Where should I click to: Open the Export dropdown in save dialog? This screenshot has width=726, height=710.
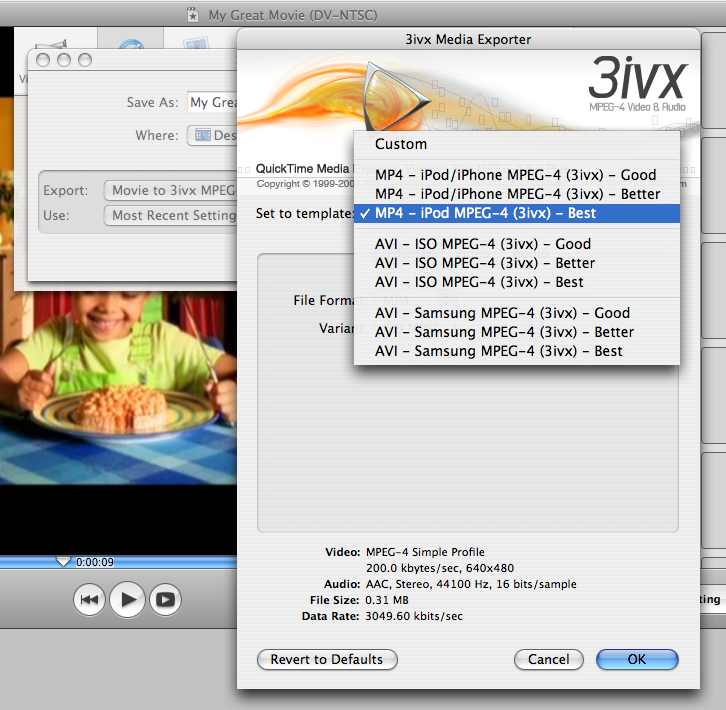click(170, 190)
